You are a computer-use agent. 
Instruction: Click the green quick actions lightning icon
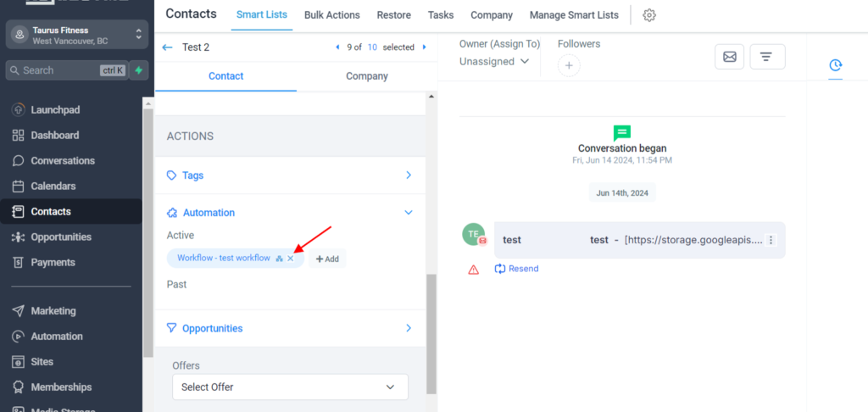point(138,70)
